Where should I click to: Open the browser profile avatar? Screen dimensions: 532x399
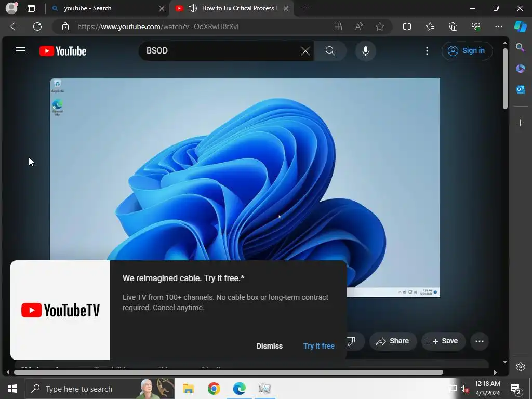[x=11, y=8]
